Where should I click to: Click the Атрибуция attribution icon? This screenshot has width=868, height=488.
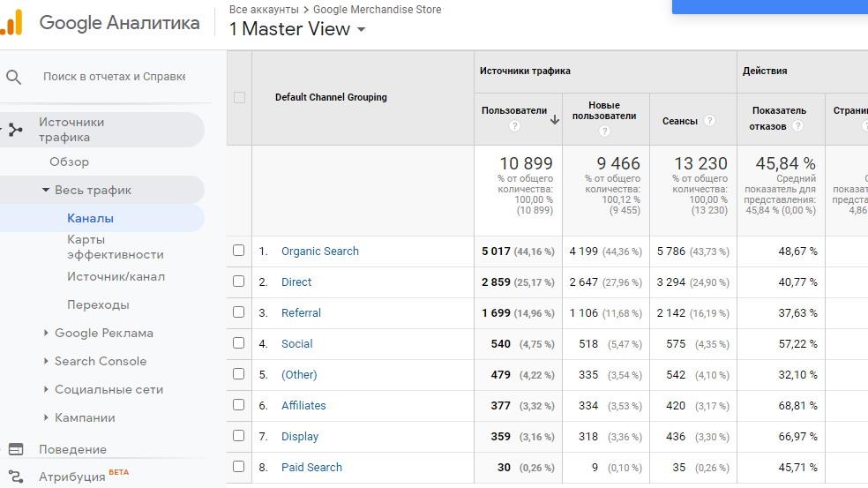[16, 477]
